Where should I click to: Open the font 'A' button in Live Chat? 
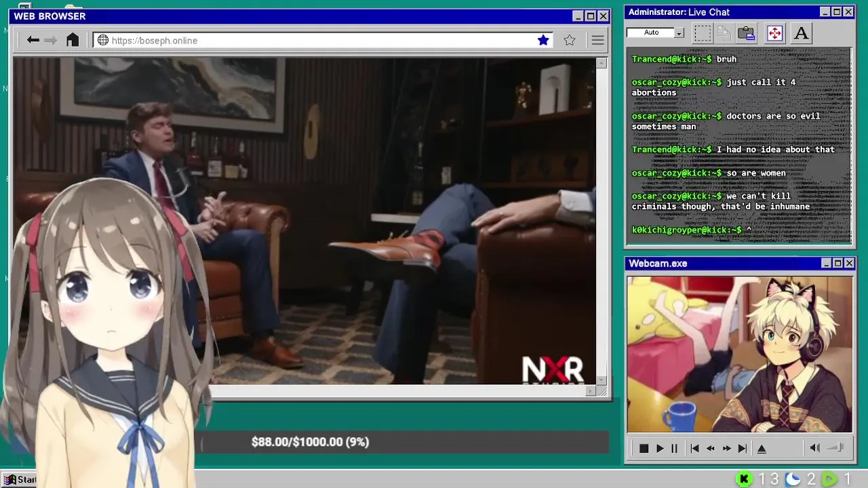[x=801, y=33]
